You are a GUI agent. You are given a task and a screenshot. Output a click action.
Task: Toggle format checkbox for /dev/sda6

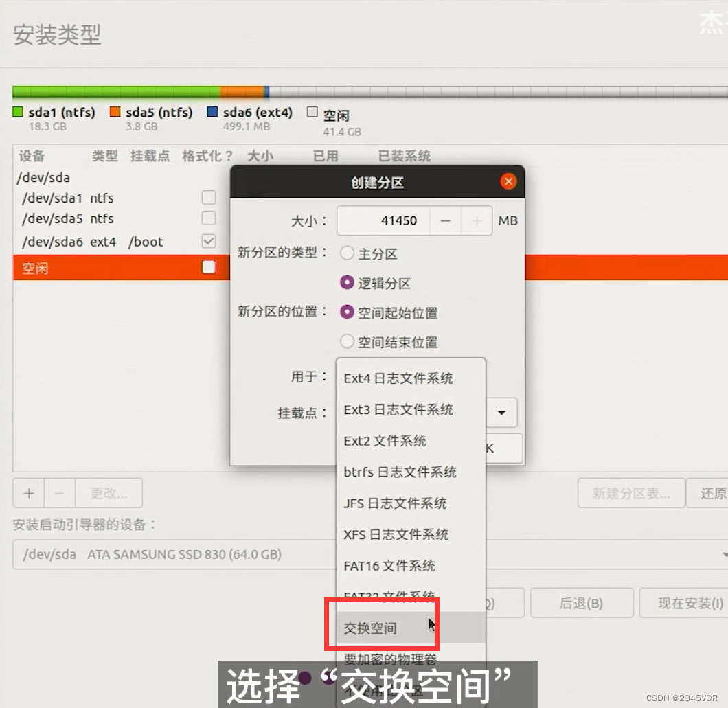point(209,241)
